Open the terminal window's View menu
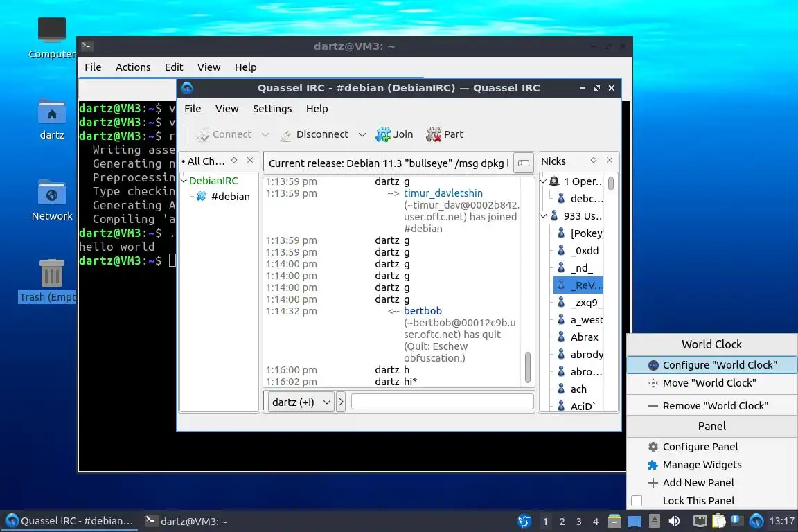 [209, 67]
